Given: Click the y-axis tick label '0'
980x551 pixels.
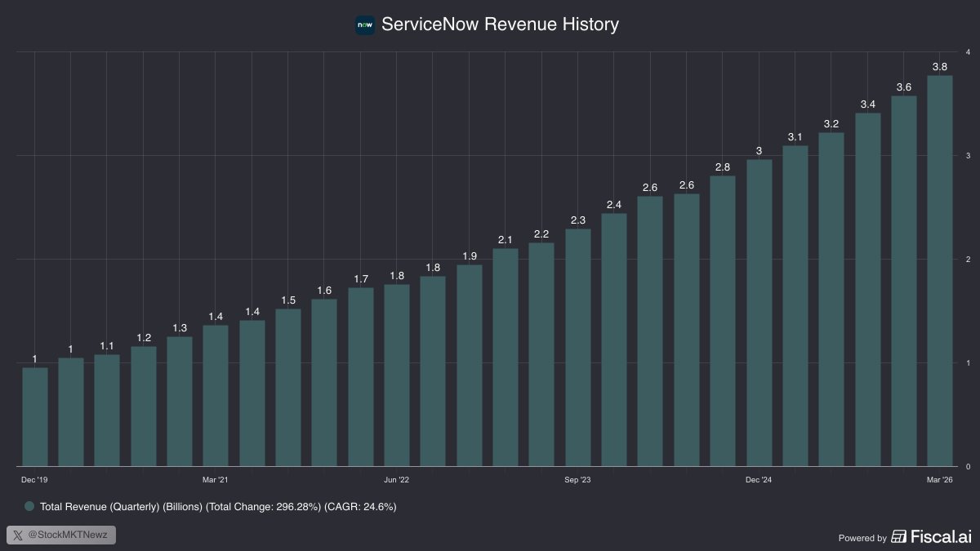Looking at the screenshot, I should (968, 466).
